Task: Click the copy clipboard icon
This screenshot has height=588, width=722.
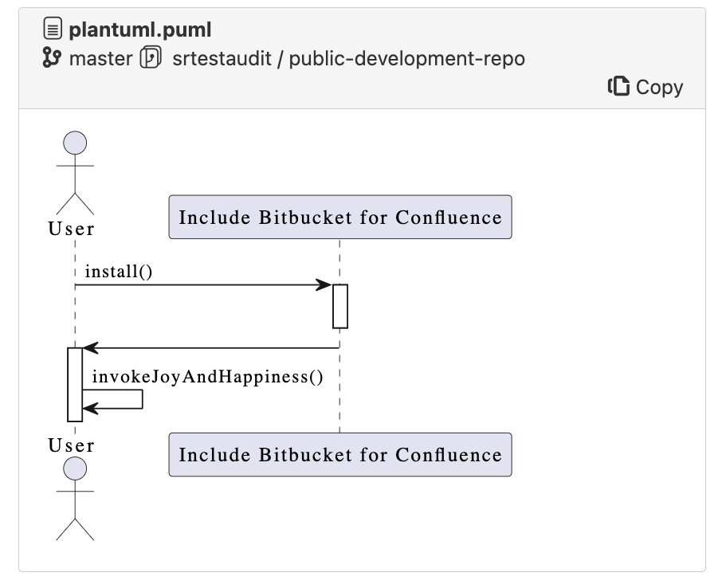Action: [619, 86]
